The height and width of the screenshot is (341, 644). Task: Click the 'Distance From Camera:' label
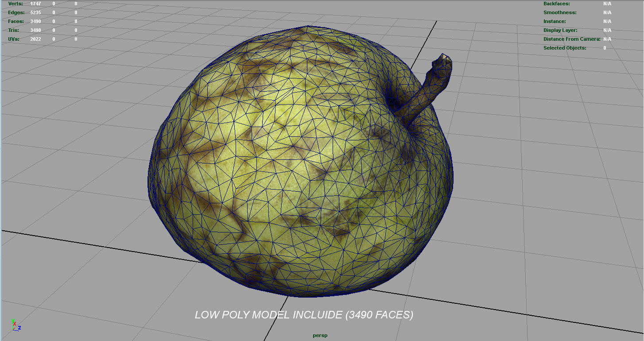click(x=572, y=39)
